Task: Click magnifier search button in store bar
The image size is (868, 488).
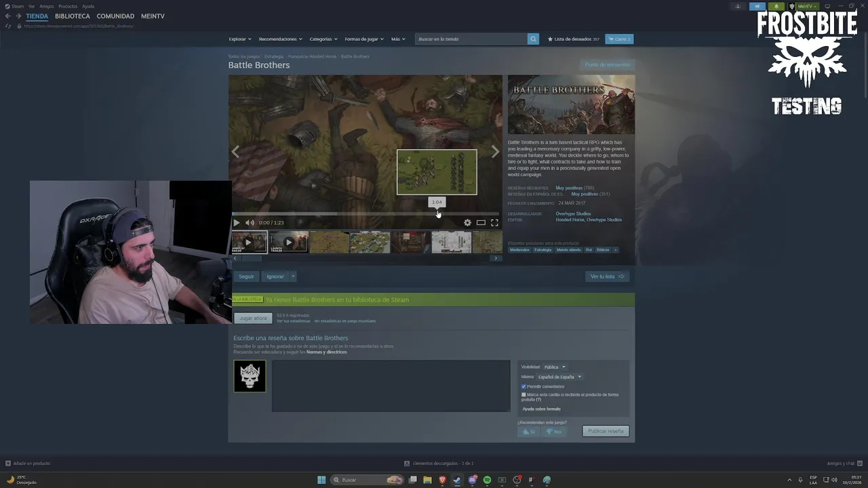Action: [533, 39]
